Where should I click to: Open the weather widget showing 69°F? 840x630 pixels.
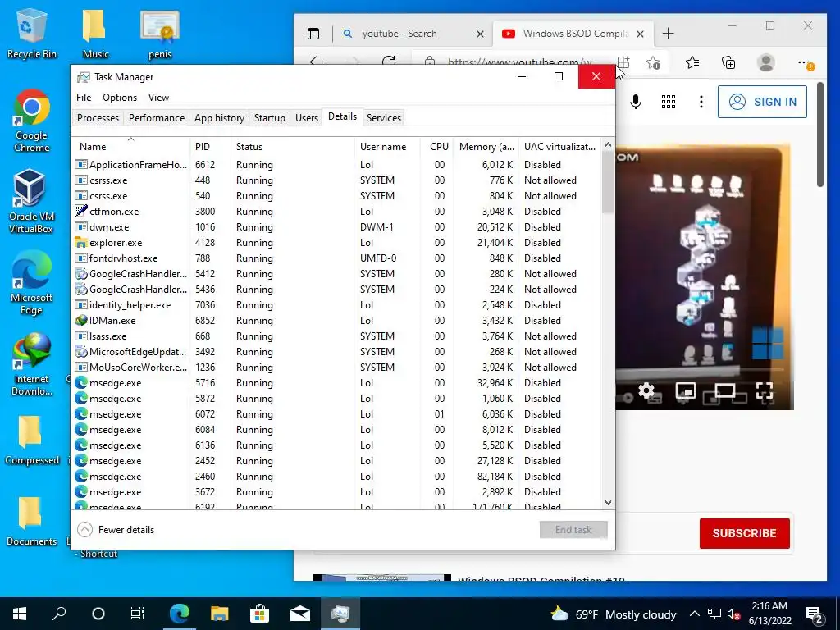(614, 614)
